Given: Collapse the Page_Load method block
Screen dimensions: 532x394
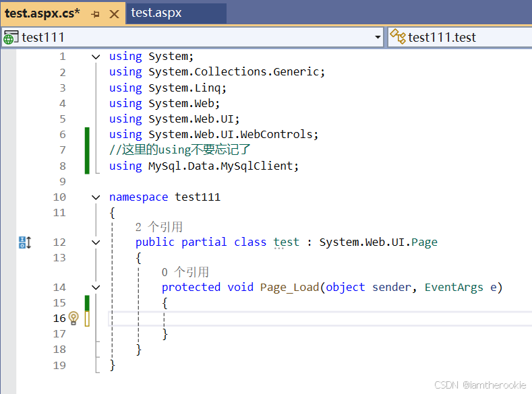Looking at the screenshot, I should pyautogui.click(x=96, y=288).
